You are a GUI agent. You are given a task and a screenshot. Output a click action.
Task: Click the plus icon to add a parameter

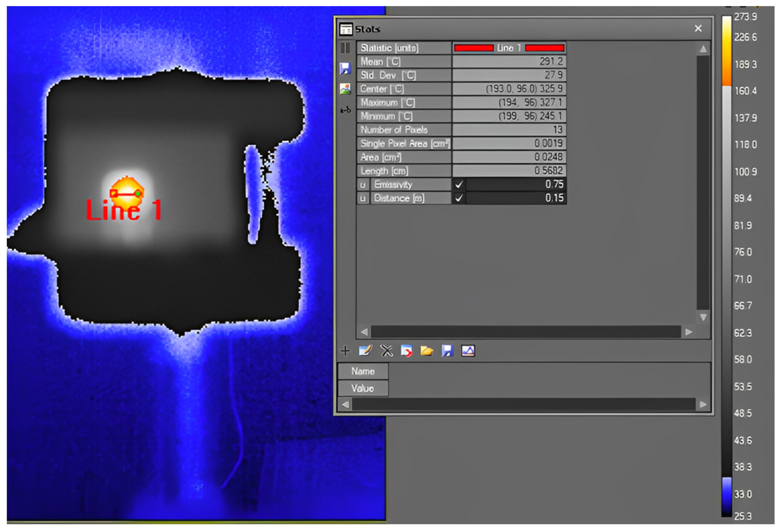coord(345,351)
